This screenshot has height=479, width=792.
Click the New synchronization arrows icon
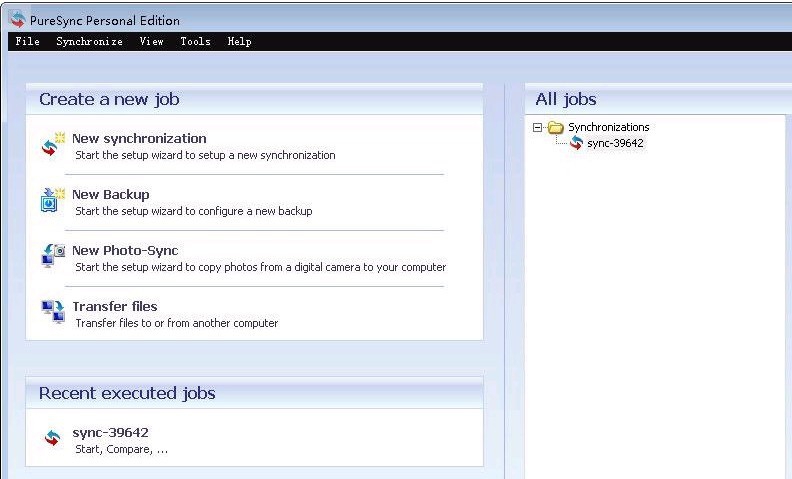pos(53,144)
